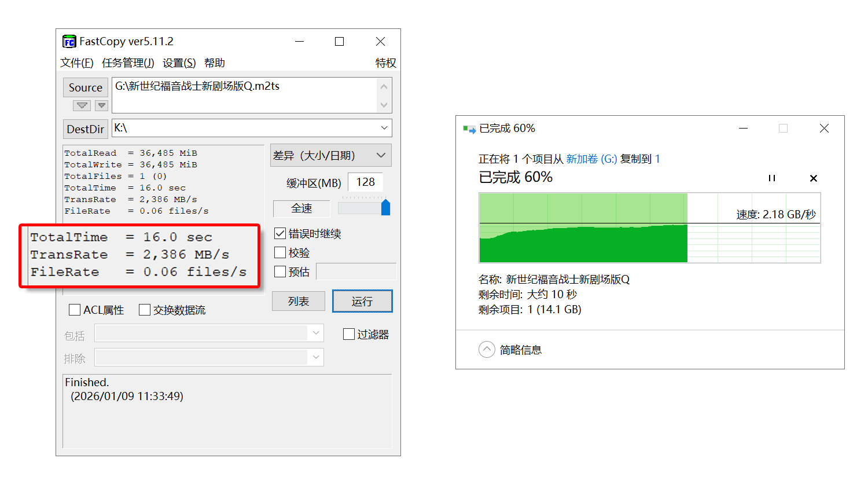Open the 排除 exclude filter dropdown
Screen dimensions: 868x484
316,357
